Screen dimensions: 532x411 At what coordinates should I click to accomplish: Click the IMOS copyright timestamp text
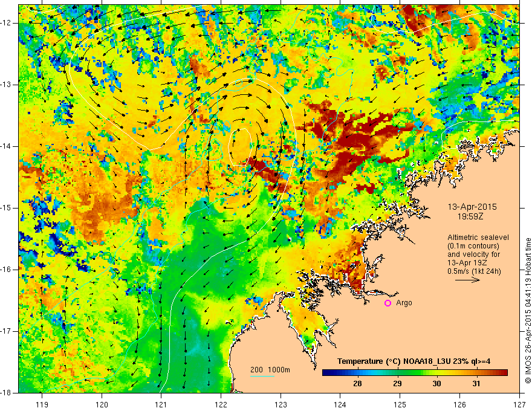pos(528,310)
